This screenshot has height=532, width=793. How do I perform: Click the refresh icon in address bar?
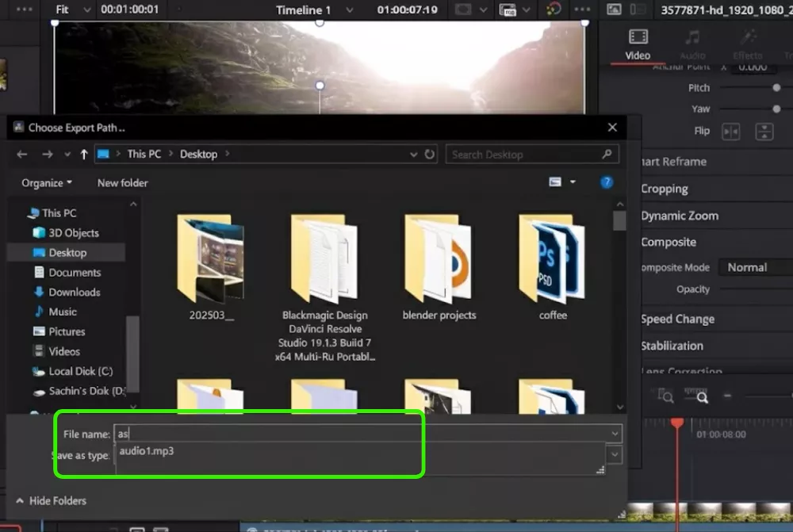point(430,154)
